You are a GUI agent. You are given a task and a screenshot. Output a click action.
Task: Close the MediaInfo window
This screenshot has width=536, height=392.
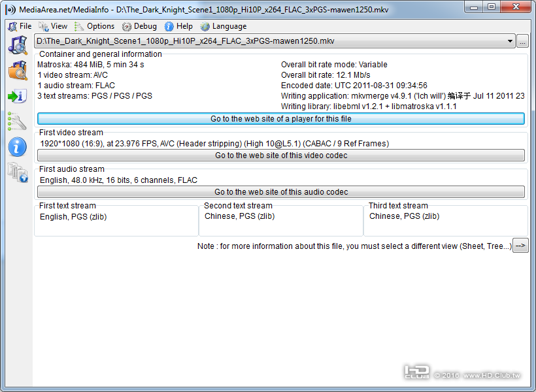[516, 7]
